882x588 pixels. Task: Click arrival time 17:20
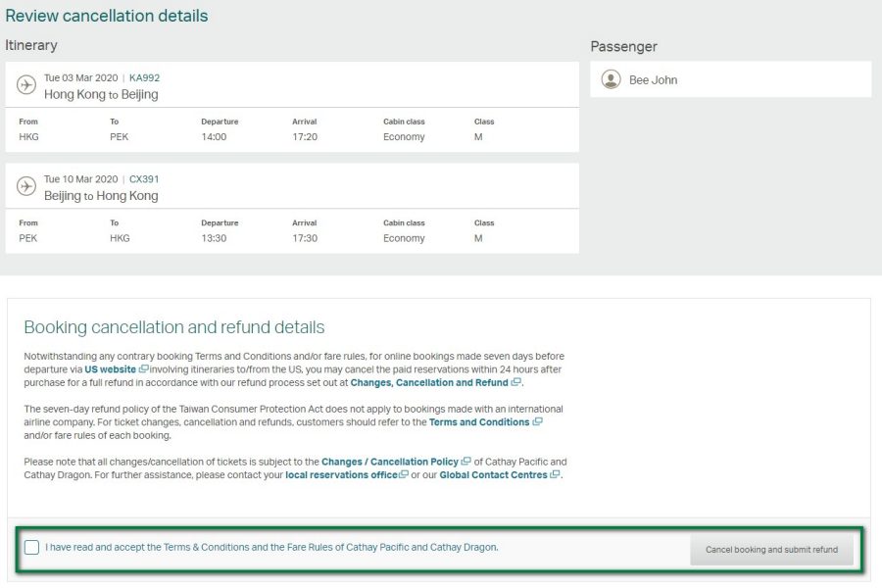coord(305,137)
